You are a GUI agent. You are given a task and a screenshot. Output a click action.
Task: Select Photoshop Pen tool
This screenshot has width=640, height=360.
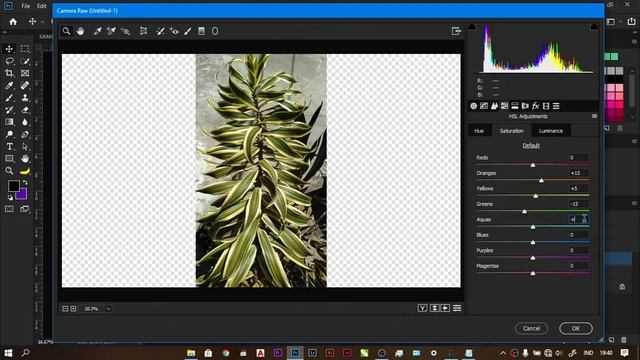point(25,134)
